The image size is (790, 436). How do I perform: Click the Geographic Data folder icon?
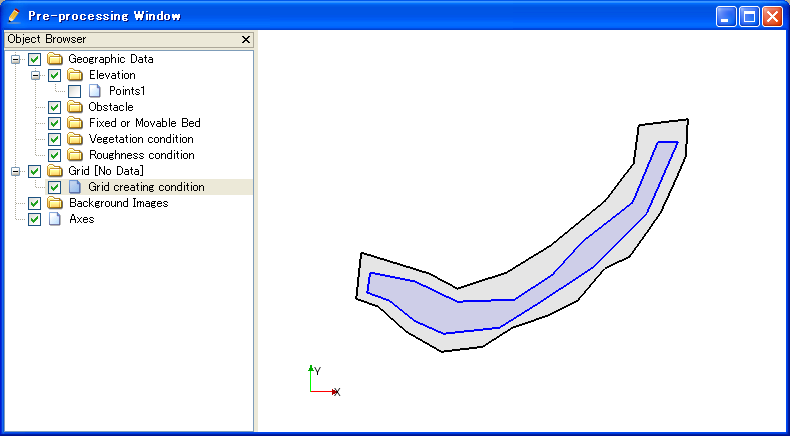tap(54, 59)
